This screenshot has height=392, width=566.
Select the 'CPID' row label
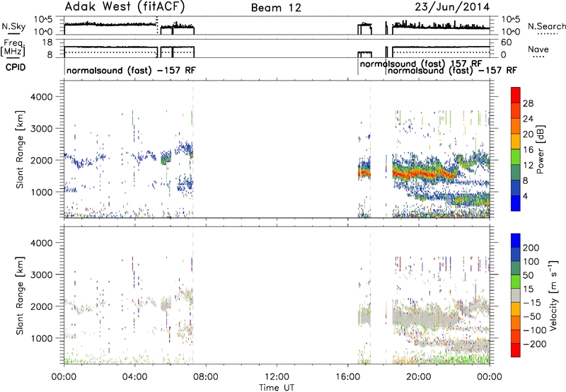tap(16, 67)
